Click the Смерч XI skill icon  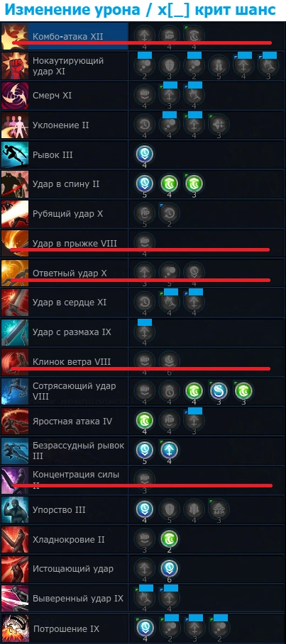pyautogui.click(x=15, y=96)
